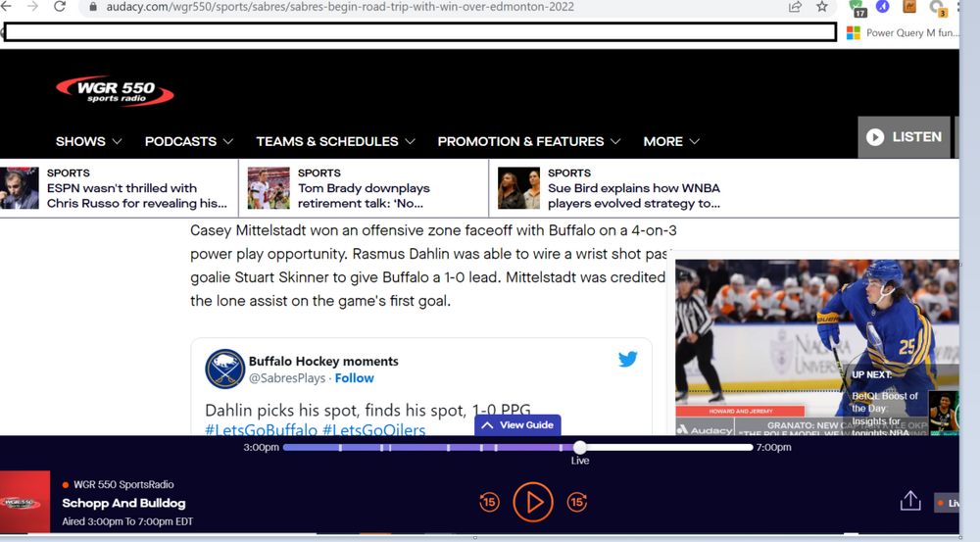The height and width of the screenshot is (542, 980).
Task: Open the blue circular extension icon
Action: pyautogui.click(x=883, y=6)
